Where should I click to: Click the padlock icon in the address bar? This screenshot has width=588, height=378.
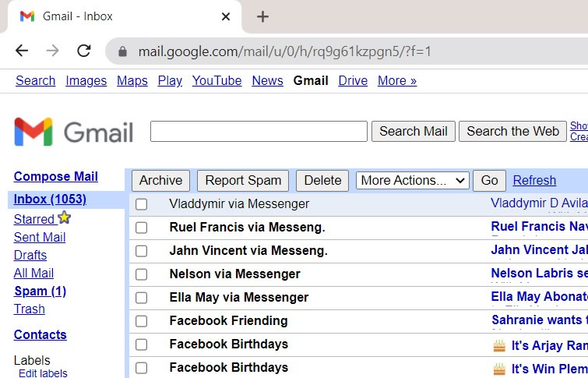coord(122,51)
